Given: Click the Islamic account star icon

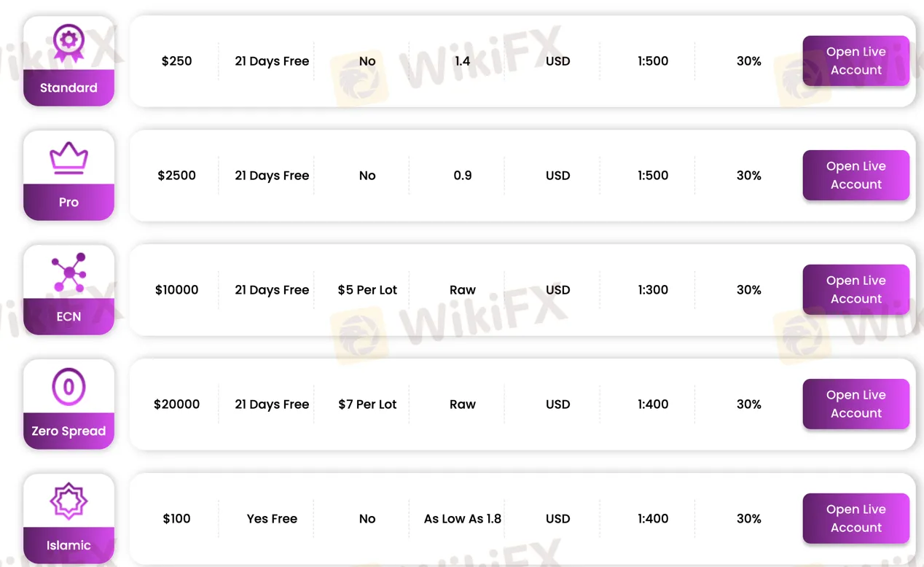Looking at the screenshot, I should (x=68, y=501).
